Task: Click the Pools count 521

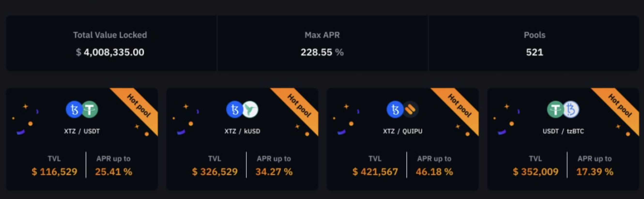Action: (x=535, y=53)
